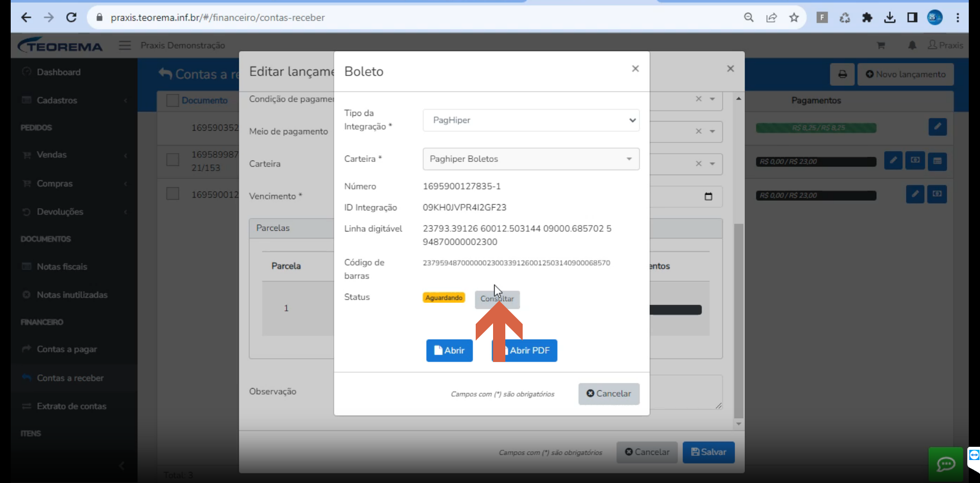
Task: Open the Tipo da Integração PagHiper dropdown
Action: pos(531,120)
